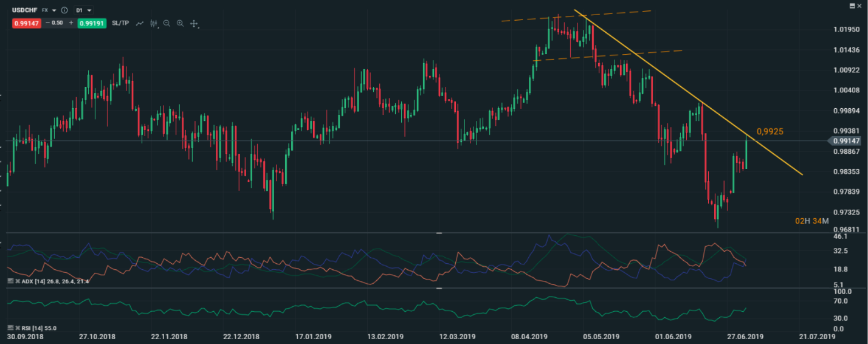Click the green buy price 0.99191 button
Viewport: 868px width, 344px height.
92,23
